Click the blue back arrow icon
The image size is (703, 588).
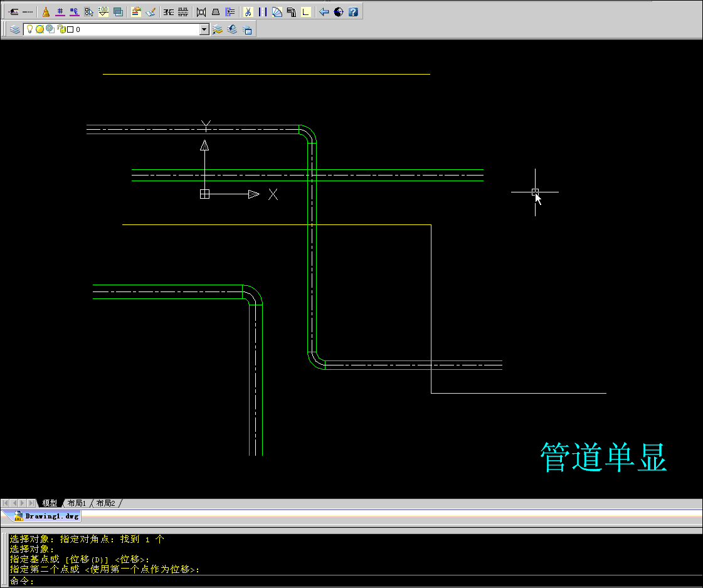click(324, 12)
